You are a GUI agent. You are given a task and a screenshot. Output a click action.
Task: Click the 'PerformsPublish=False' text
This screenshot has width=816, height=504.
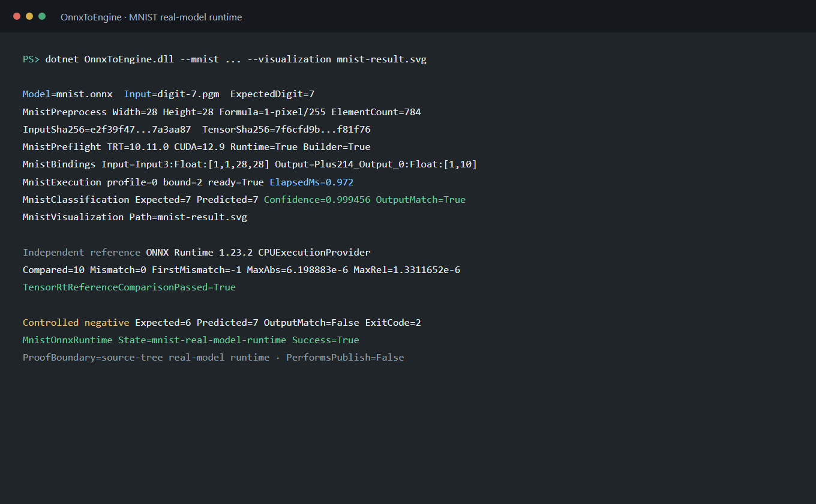345,358
